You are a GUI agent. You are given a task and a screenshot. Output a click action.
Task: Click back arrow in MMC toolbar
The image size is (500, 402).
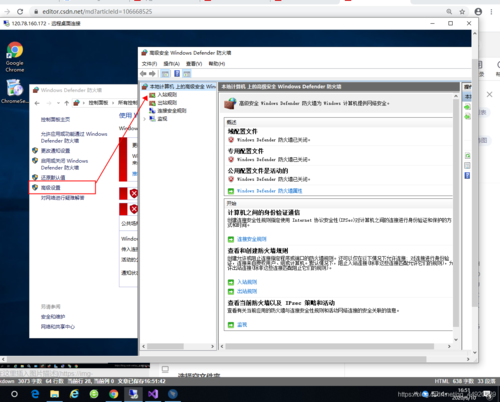pos(143,74)
